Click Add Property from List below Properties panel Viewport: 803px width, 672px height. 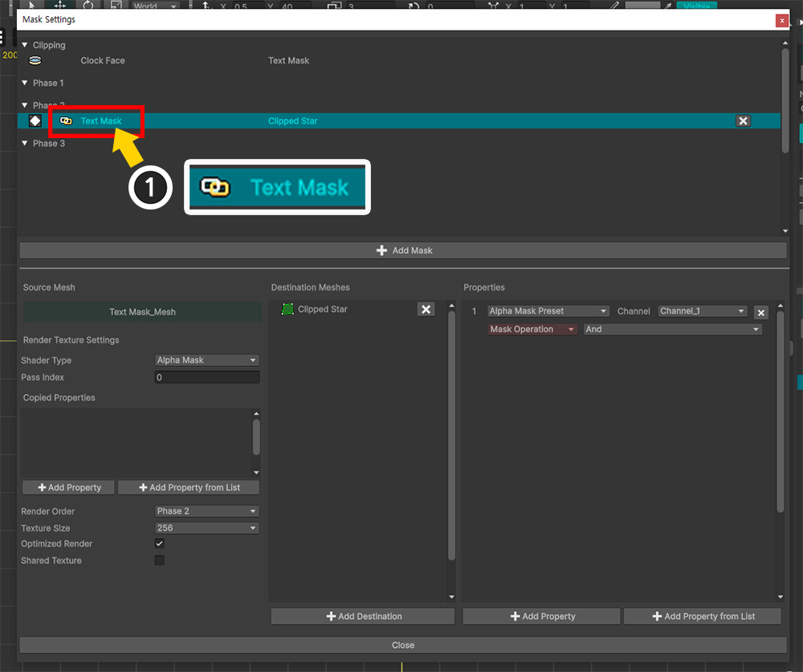point(703,616)
